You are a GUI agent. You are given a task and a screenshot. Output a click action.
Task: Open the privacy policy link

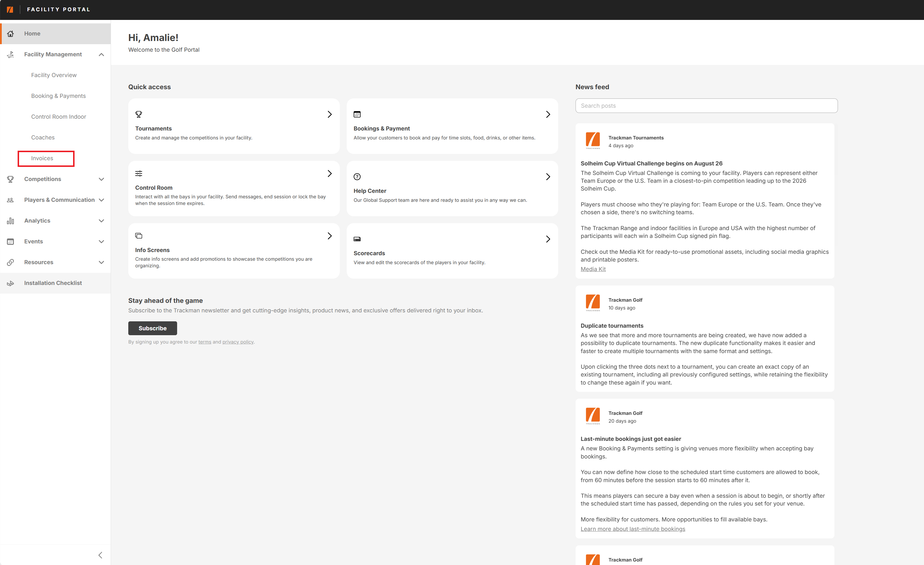point(238,342)
